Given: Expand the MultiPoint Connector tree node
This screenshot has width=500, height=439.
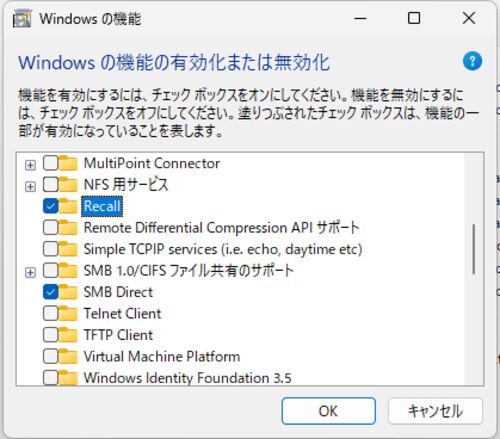Looking at the screenshot, I should point(30,165).
